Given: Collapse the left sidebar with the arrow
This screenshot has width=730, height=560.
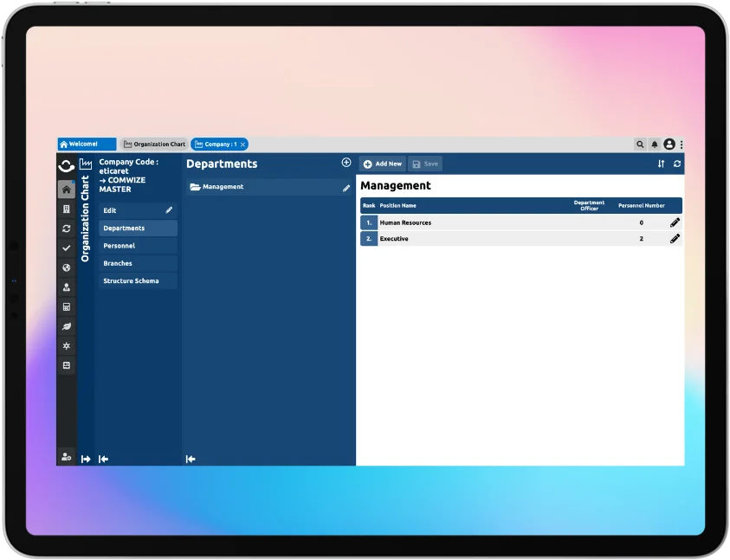Looking at the screenshot, I should (x=102, y=459).
